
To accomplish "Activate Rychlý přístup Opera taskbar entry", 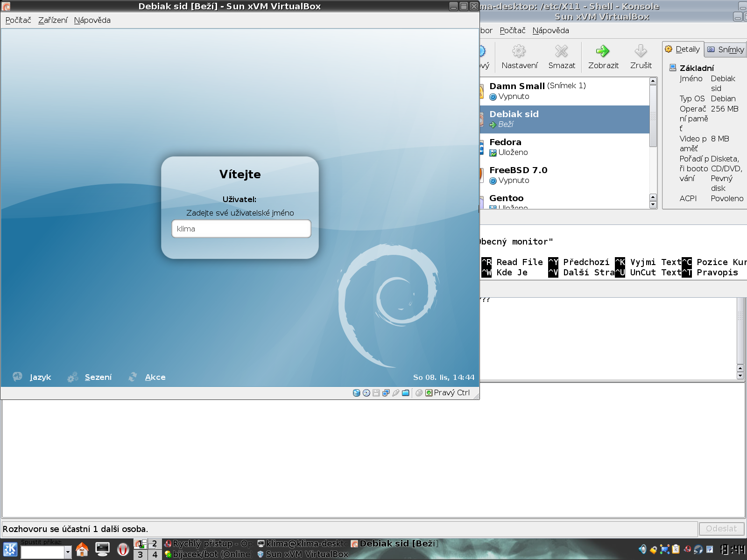I will (x=208, y=544).
